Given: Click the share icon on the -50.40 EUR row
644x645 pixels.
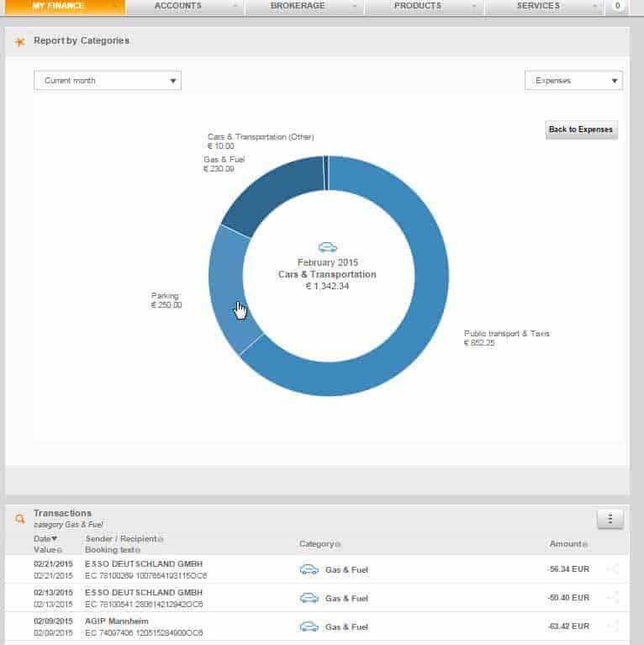Looking at the screenshot, I should (x=613, y=598).
